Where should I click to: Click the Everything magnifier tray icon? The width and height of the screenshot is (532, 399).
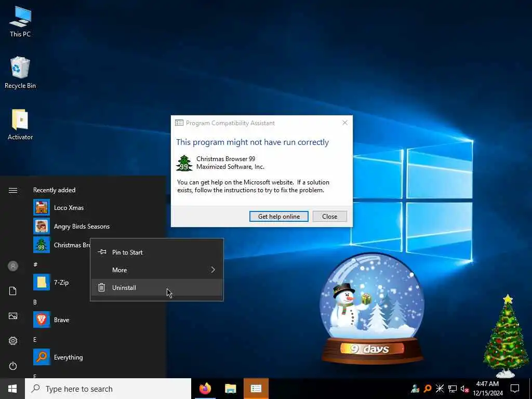coord(428,389)
